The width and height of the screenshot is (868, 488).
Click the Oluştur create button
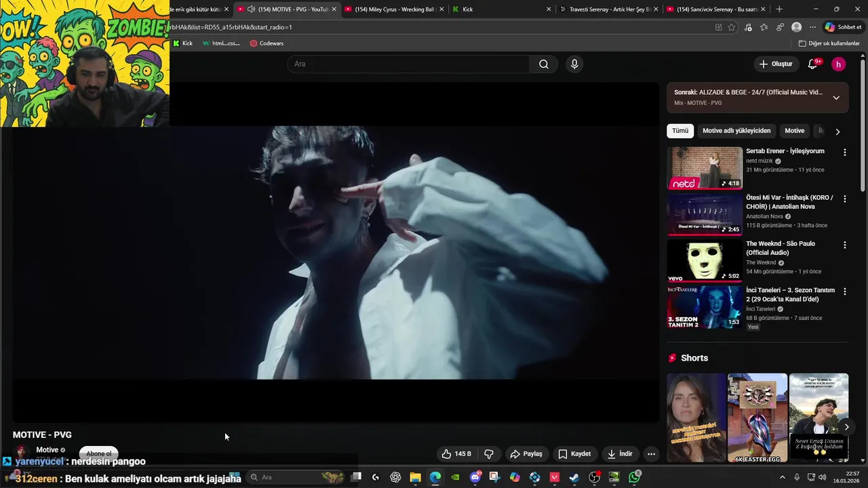tap(776, 64)
